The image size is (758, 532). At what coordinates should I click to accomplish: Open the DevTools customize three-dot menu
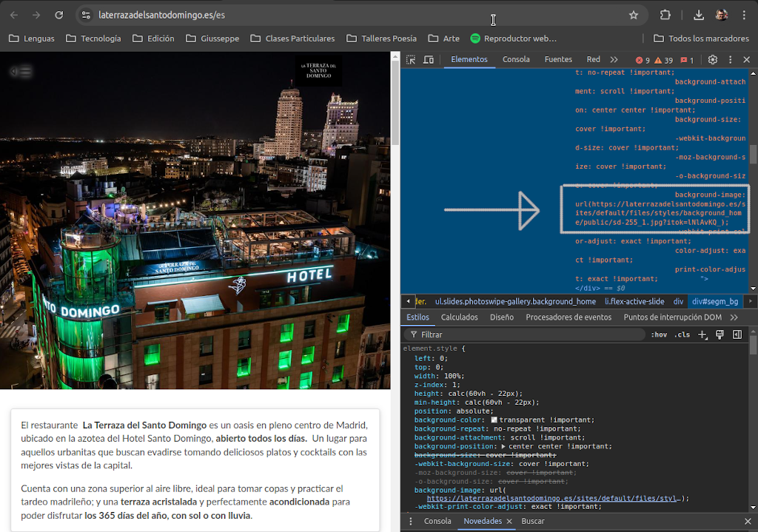(x=731, y=60)
